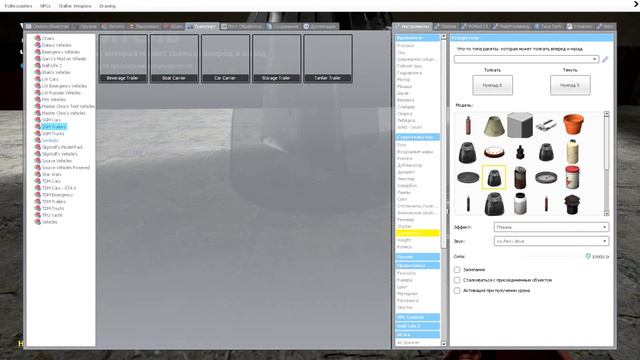
Task: Click the icon next to Vehicles category
Action: click(x=38, y=222)
